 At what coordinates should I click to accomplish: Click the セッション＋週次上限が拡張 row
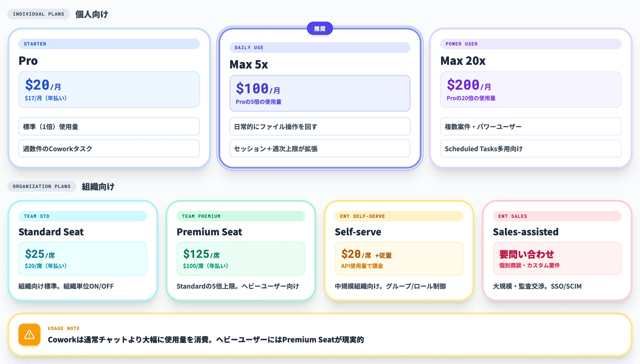pos(320,148)
